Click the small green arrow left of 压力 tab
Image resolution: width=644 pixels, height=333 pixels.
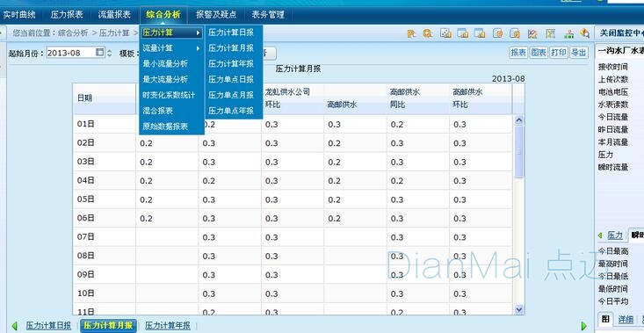click(600, 235)
